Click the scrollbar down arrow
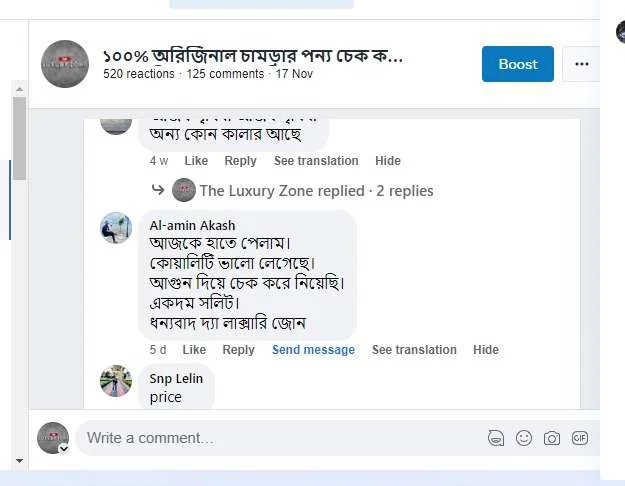 click(x=19, y=461)
